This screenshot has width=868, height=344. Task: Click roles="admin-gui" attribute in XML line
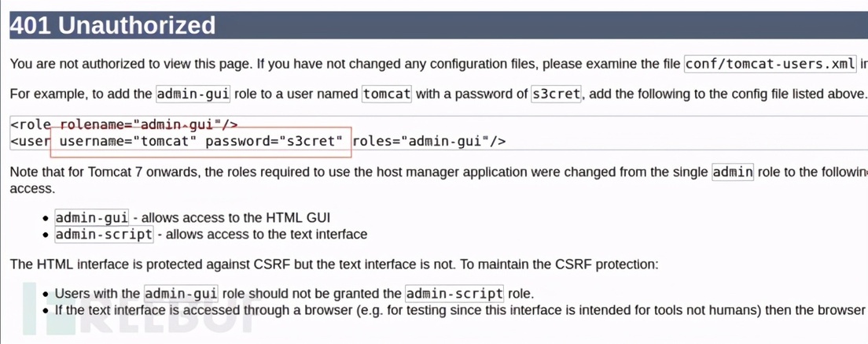(x=420, y=141)
